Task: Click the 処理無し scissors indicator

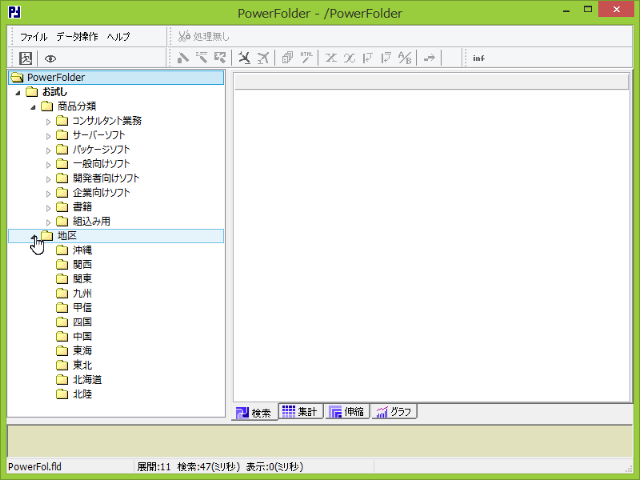Action: tap(203, 36)
